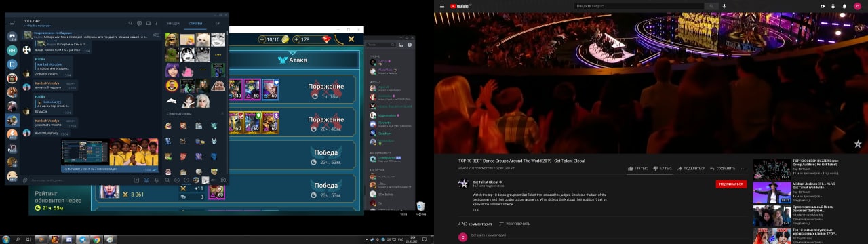Start YouTube voice search with microphone
The height and width of the screenshot is (244, 868).
tap(724, 6)
